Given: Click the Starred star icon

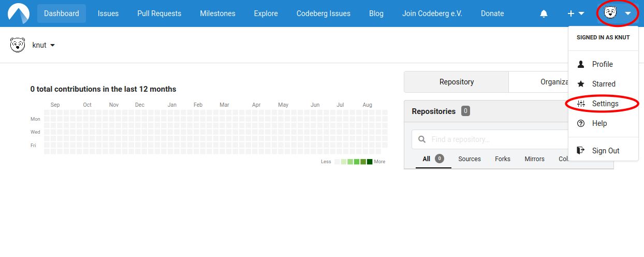Looking at the screenshot, I should [x=581, y=84].
